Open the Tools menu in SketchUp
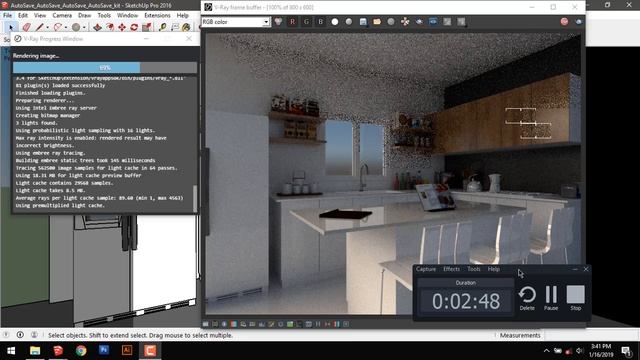 tap(104, 15)
